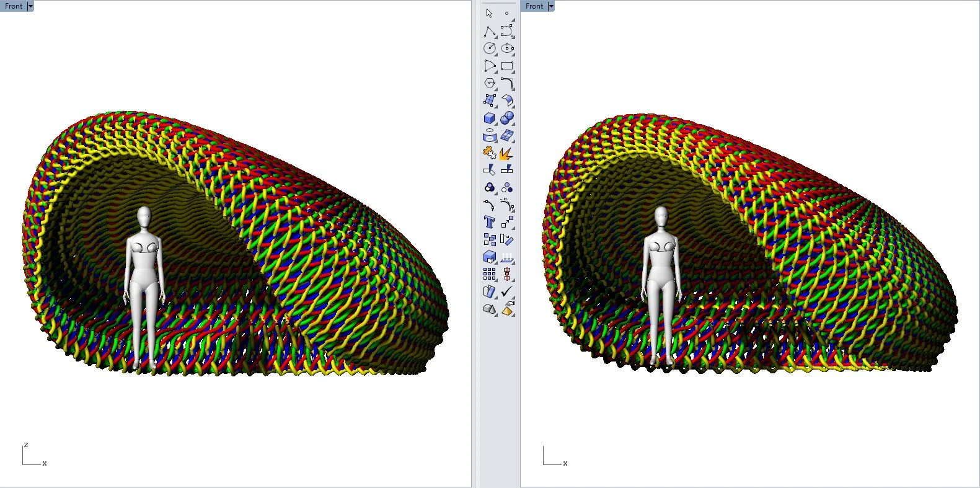Click the Render pyramid icon
This screenshot has width=980, height=488.
[507, 309]
